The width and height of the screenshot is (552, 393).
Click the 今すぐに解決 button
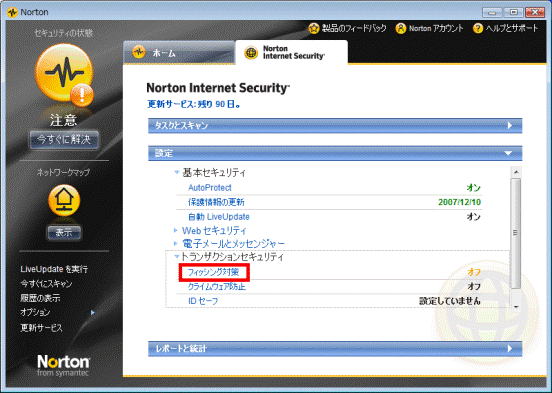coord(64,140)
